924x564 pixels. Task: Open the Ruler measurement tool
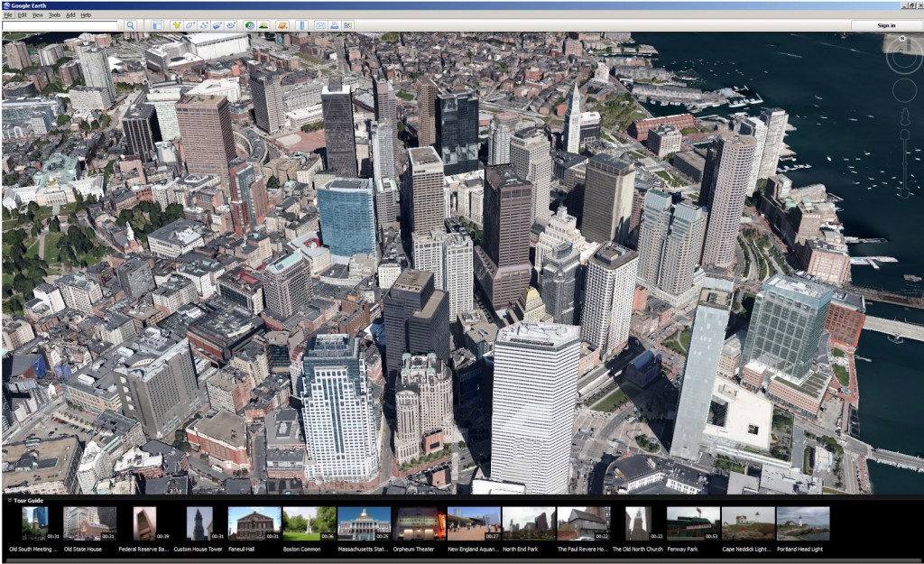tap(300, 25)
